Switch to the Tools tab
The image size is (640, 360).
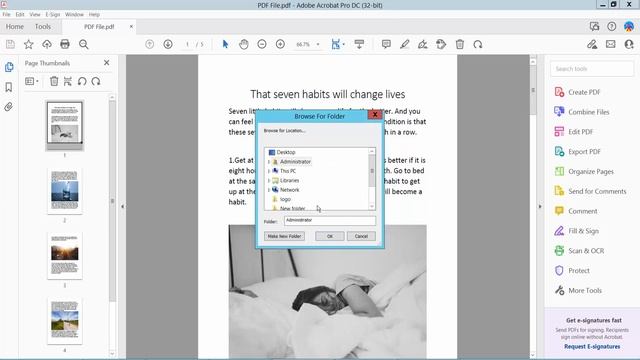[43, 27]
